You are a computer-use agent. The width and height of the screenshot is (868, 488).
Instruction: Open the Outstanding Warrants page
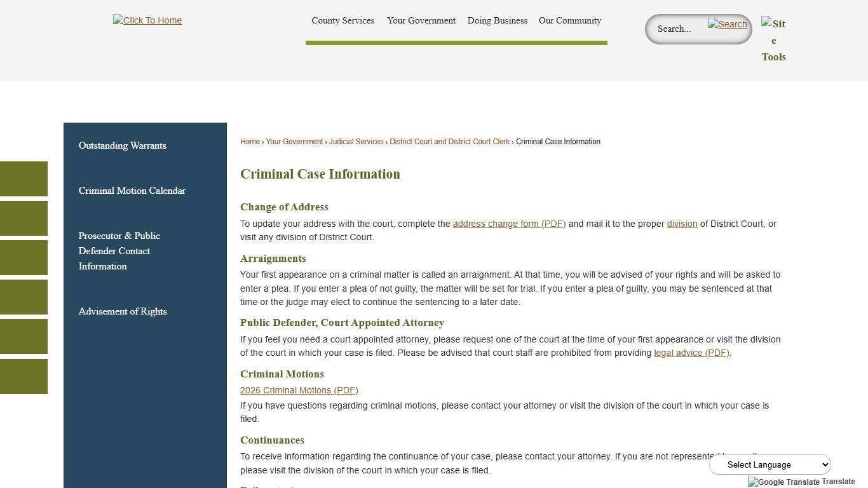pos(122,146)
